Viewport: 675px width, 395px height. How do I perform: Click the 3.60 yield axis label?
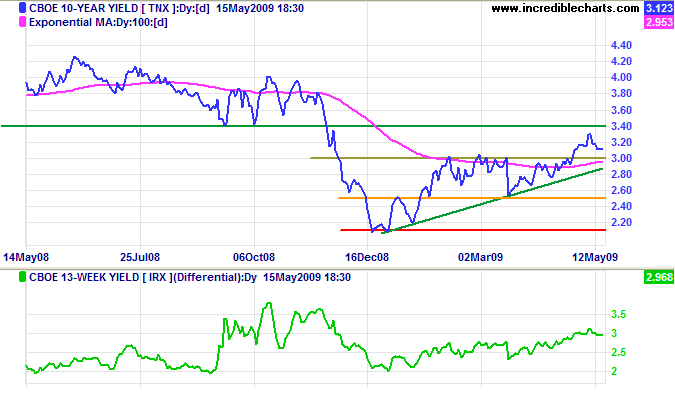[621, 110]
